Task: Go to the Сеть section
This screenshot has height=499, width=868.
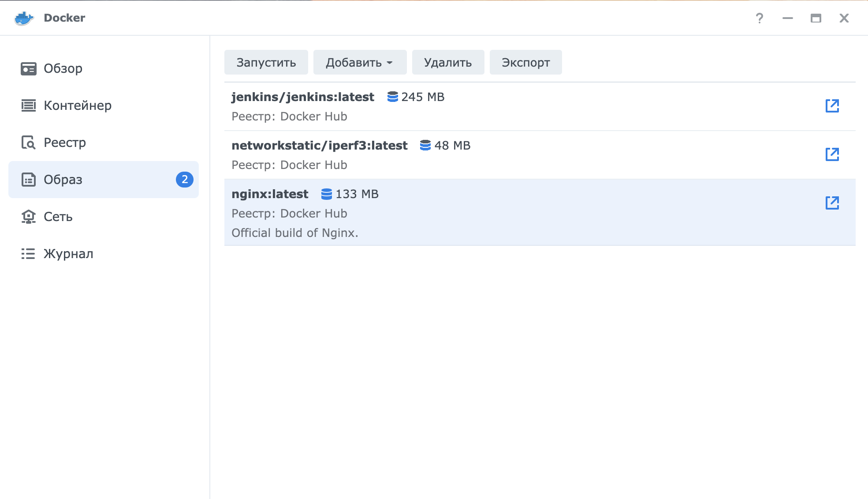Action: click(x=58, y=217)
